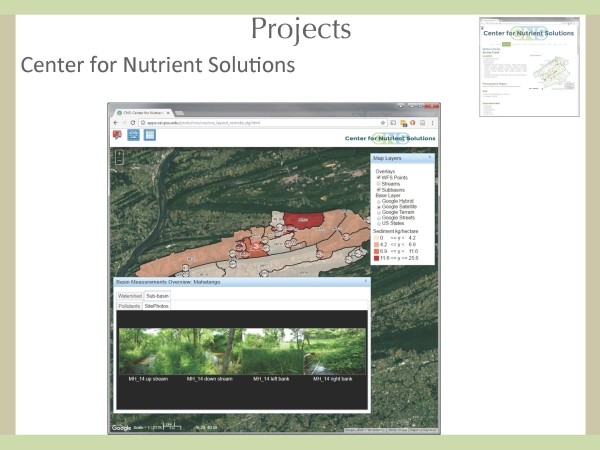Image resolution: width=600 pixels, height=450 pixels.
Task: Select the Google Streets base layer
Action: [379, 218]
